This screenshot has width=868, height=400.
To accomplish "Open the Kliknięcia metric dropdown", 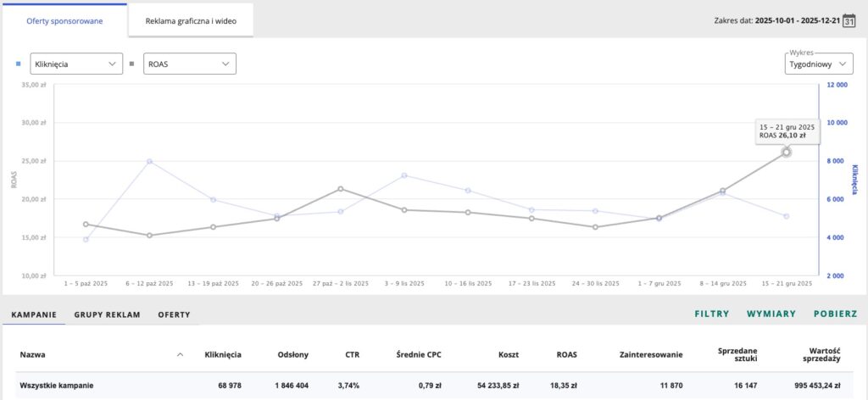I will coord(76,64).
